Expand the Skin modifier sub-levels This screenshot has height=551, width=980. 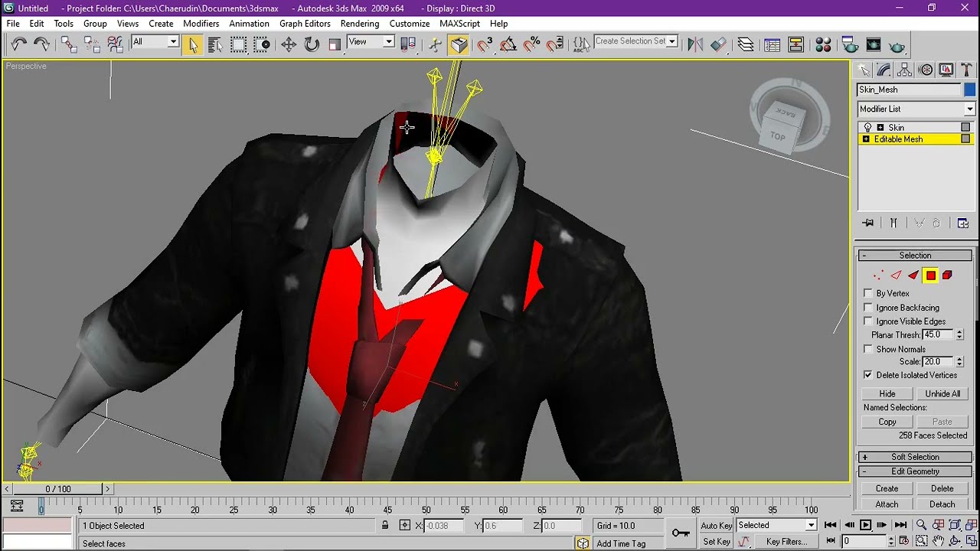tap(880, 128)
